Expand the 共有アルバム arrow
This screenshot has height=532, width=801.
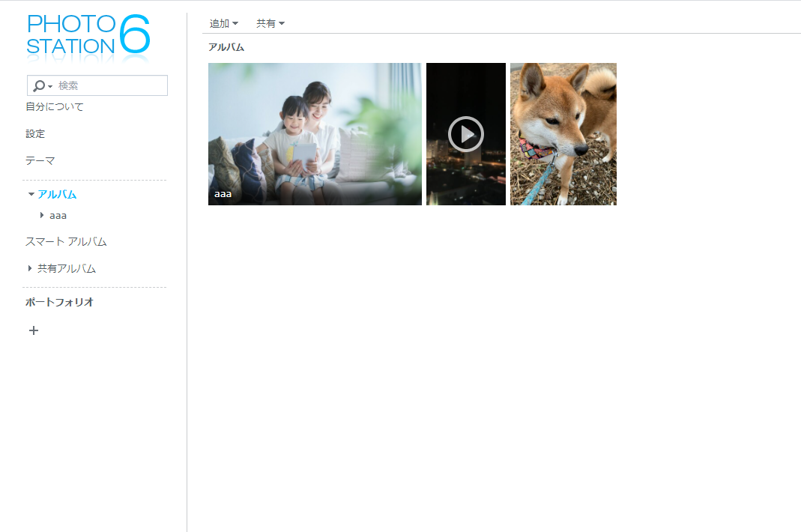(30, 268)
